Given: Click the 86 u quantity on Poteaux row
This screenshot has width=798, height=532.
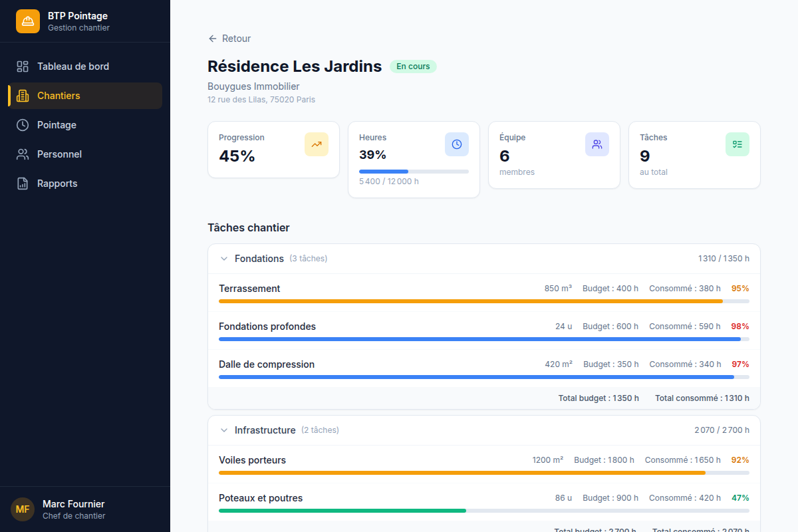Looking at the screenshot, I should click(563, 498).
